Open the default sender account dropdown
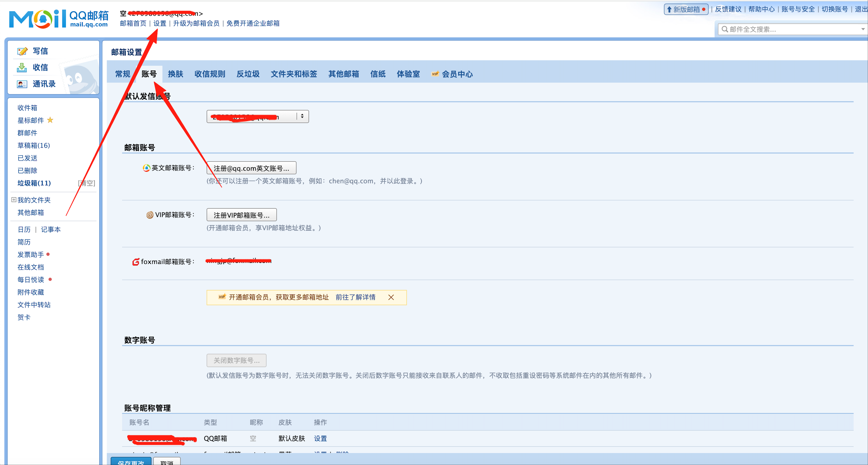This screenshot has width=868, height=465. 257,116
